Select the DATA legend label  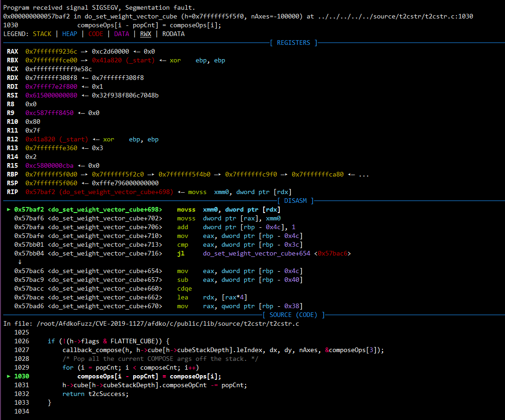pos(122,34)
